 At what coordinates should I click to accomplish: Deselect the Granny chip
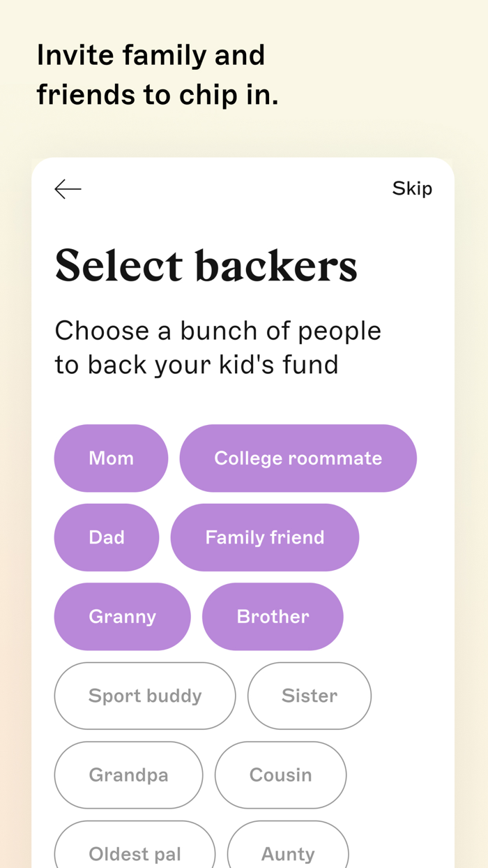click(x=122, y=617)
